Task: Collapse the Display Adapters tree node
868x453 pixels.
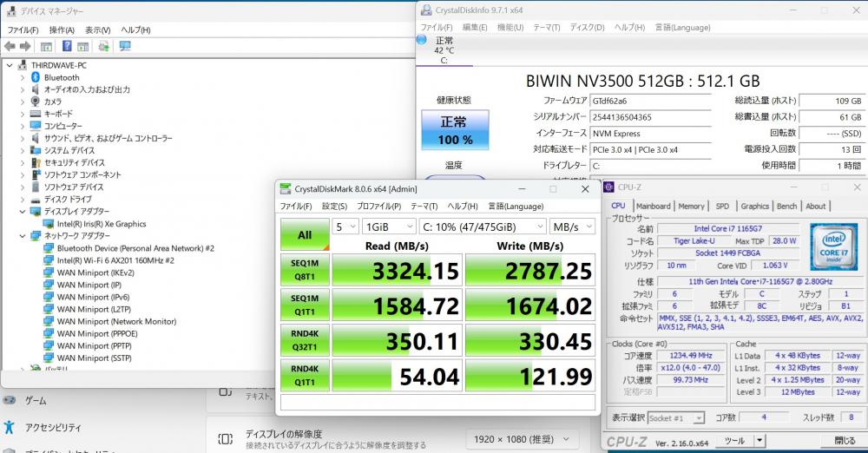Action: 23,211
